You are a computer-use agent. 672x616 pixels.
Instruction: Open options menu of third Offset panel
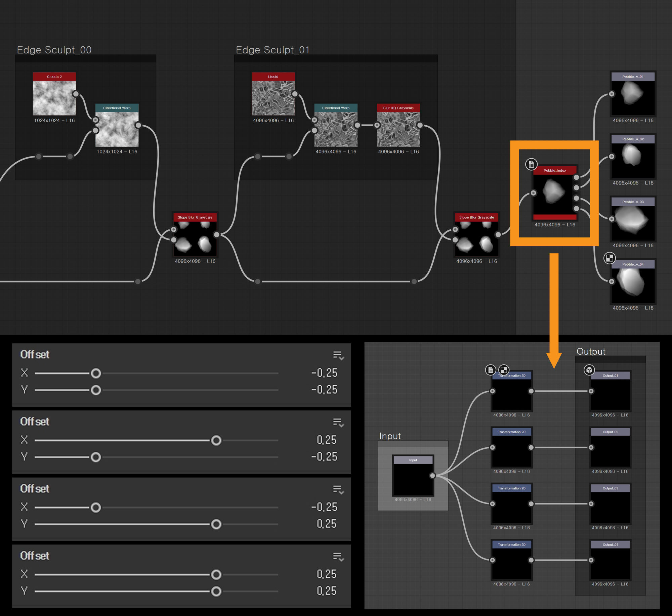[338, 490]
